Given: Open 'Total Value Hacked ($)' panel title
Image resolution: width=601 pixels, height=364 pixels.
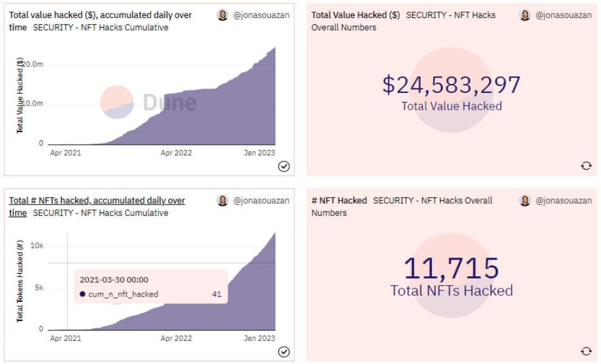Looking at the screenshot, I should (x=356, y=15).
